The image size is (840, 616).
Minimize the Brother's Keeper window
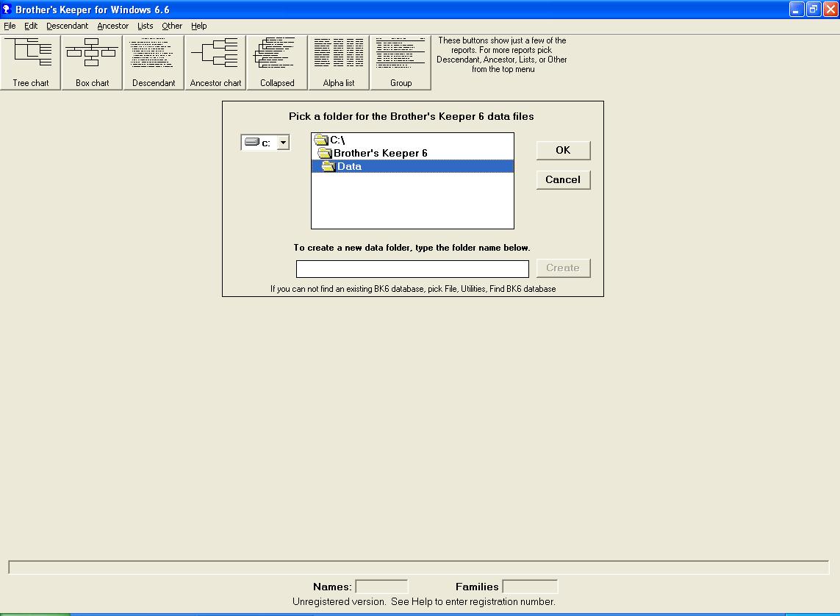click(797, 9)
